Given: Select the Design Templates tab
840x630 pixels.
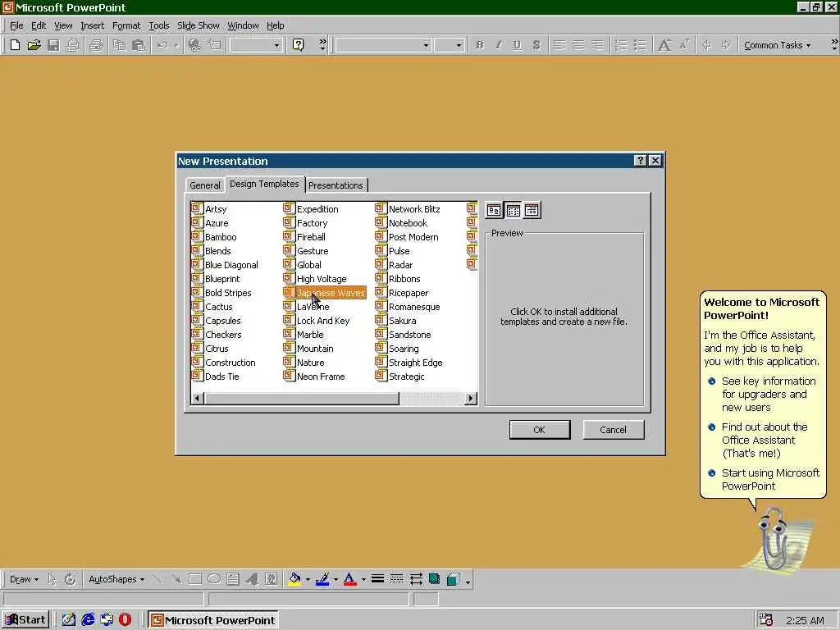Looking at the screenshot, I should [x=264, y=184].
